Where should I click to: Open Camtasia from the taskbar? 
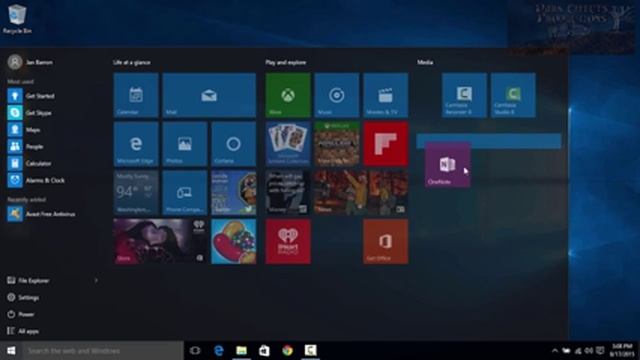tap(310, 351)
